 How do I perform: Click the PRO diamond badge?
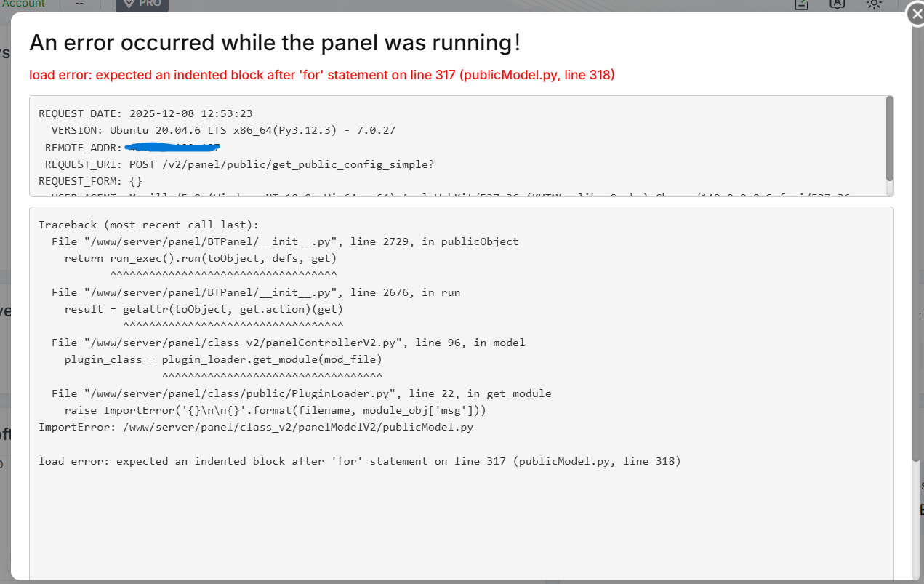click(142, 4)
